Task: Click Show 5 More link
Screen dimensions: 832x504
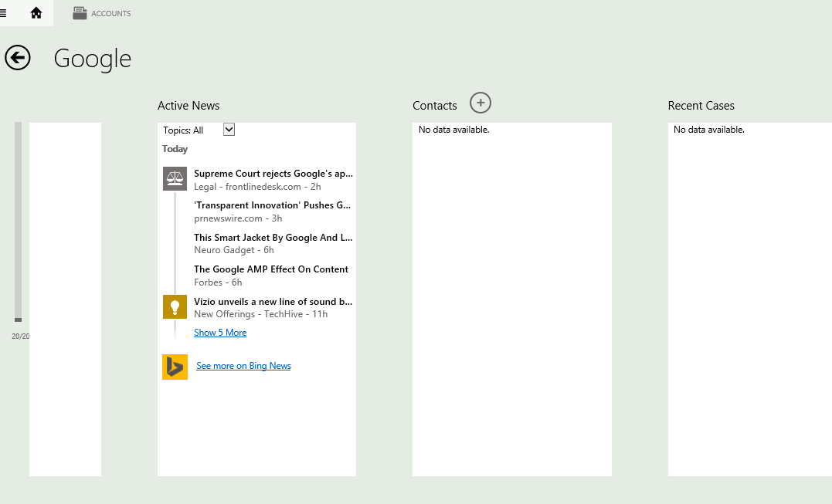Action: pos(220,333)
